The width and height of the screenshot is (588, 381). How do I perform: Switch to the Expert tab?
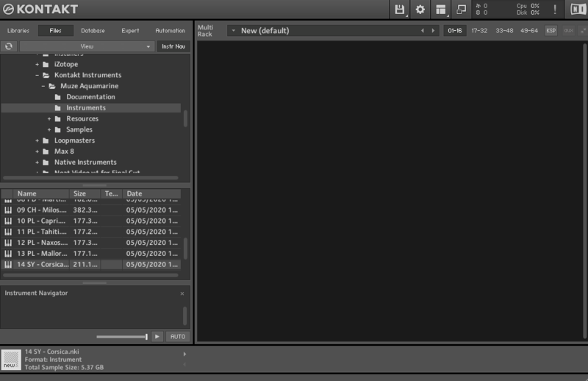point(130,31)
